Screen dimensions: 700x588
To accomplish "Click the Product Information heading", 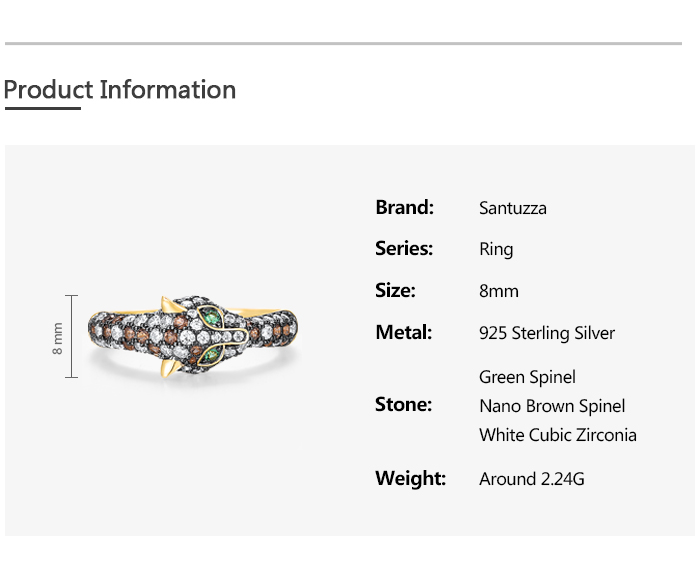I will pos(120,89).
